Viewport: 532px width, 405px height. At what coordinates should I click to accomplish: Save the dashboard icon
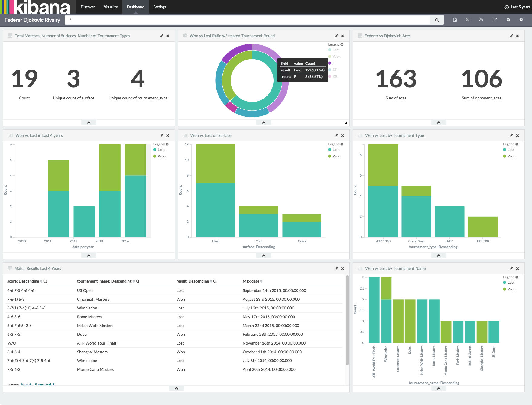coord(468,20)
